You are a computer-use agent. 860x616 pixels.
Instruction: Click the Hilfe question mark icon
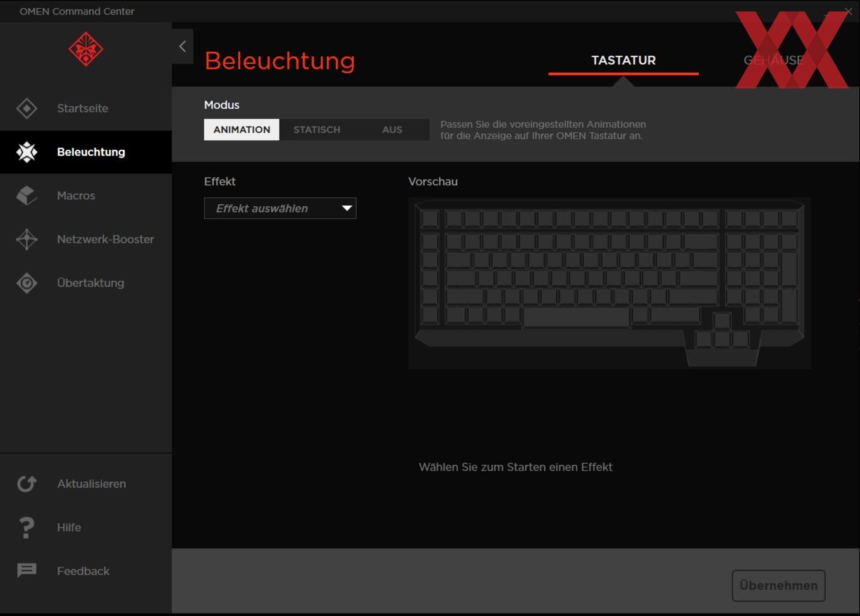(26, 527)
